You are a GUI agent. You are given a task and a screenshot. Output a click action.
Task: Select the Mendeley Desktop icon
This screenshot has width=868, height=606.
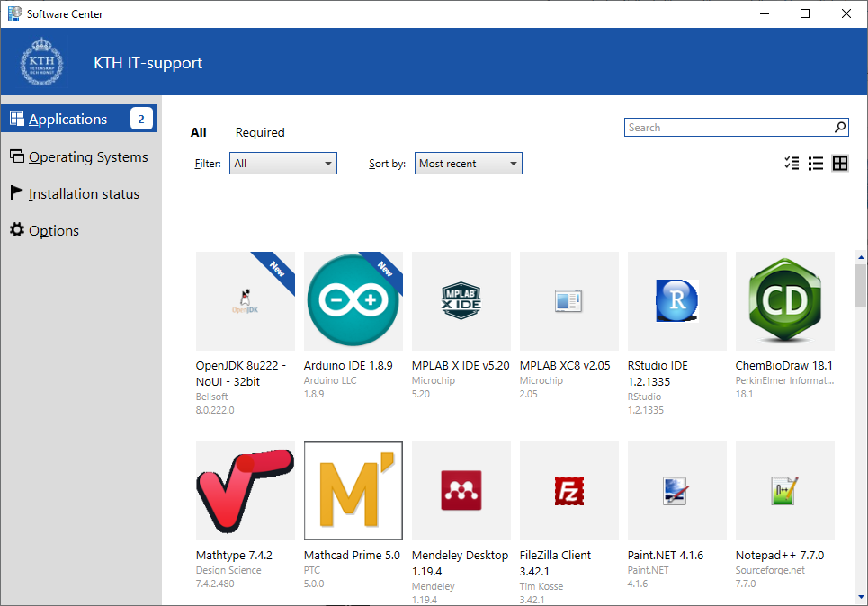pyautogui.click(x=461, y=490)
